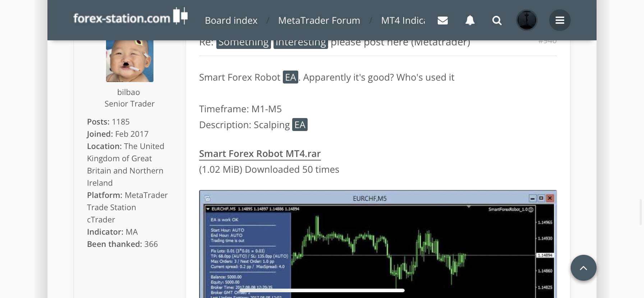Click 'Joined: Feb 2017' text
Image resolution: width=644 pixels, height=298 pixels.
[118, 134]
